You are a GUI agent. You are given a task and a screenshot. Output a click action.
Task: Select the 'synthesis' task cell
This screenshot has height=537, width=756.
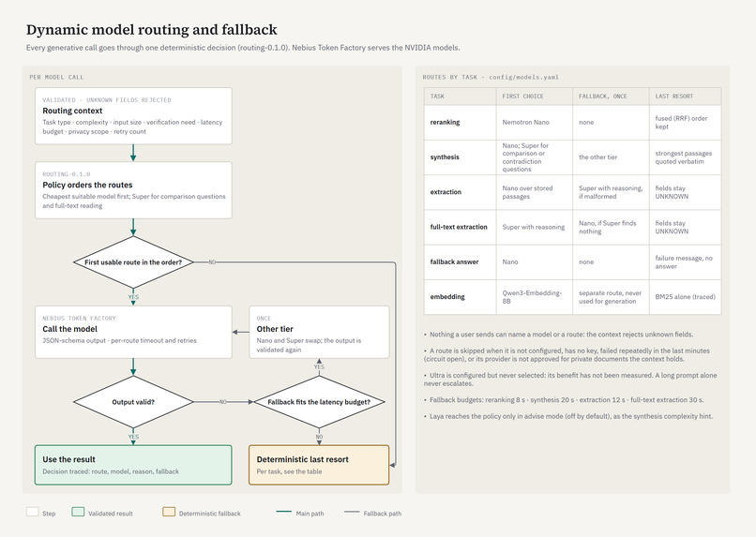[460, 157]
